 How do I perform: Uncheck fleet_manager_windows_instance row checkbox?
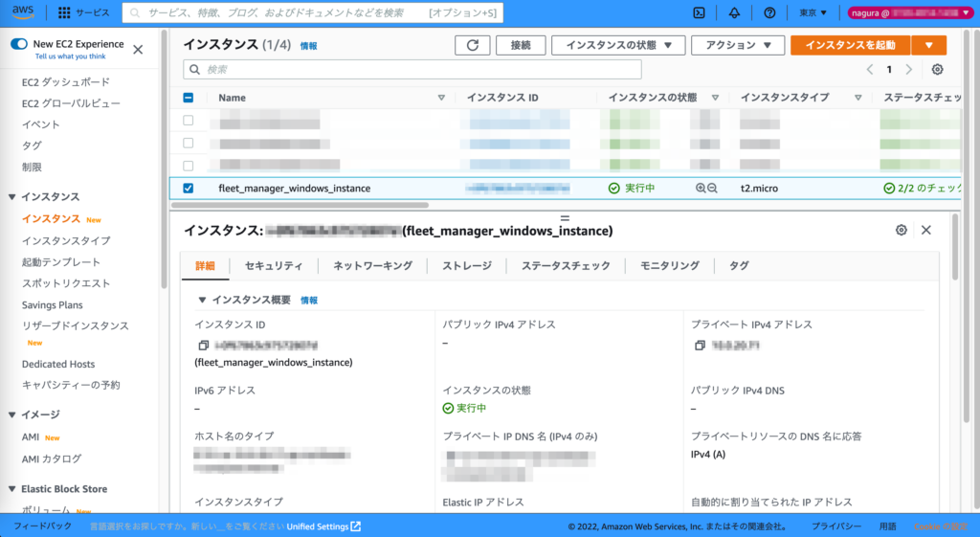pos(189,189)
